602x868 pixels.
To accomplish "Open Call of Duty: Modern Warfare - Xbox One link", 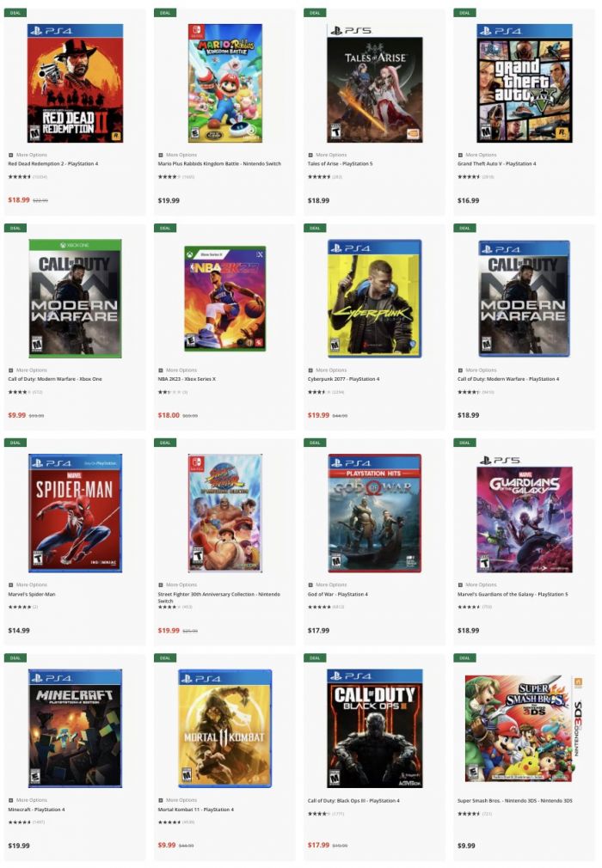I will (55, 379).
